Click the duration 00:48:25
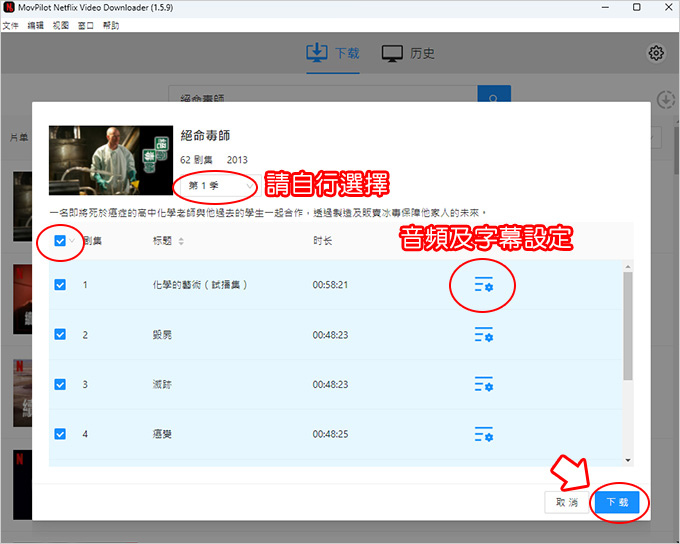The image size is (680, 544). [330, 434]
